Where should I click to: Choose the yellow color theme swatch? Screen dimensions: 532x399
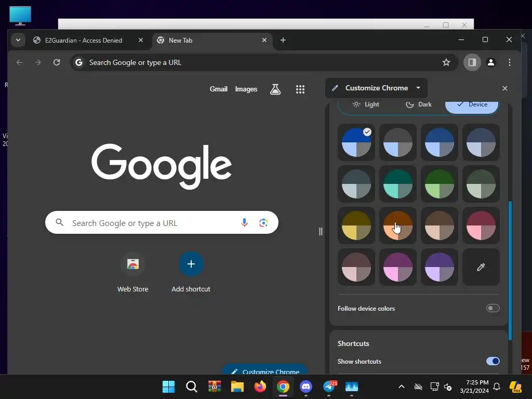click(x=356, y=225)
